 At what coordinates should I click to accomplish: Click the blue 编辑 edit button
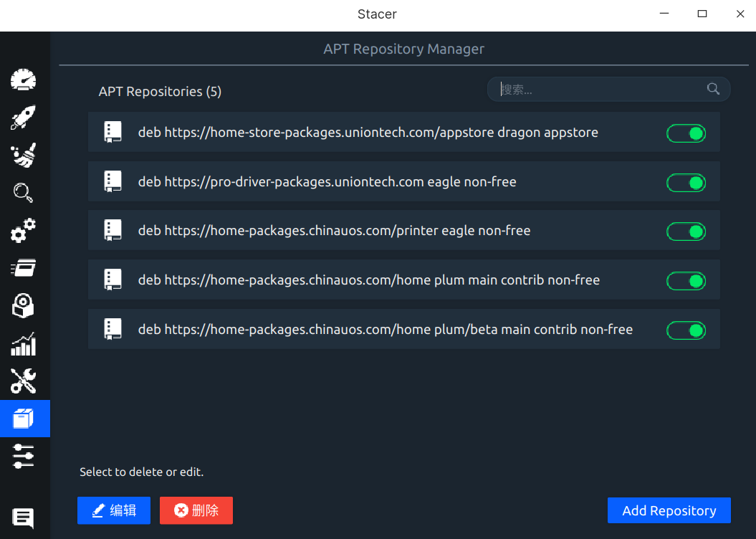coord(114,510)
